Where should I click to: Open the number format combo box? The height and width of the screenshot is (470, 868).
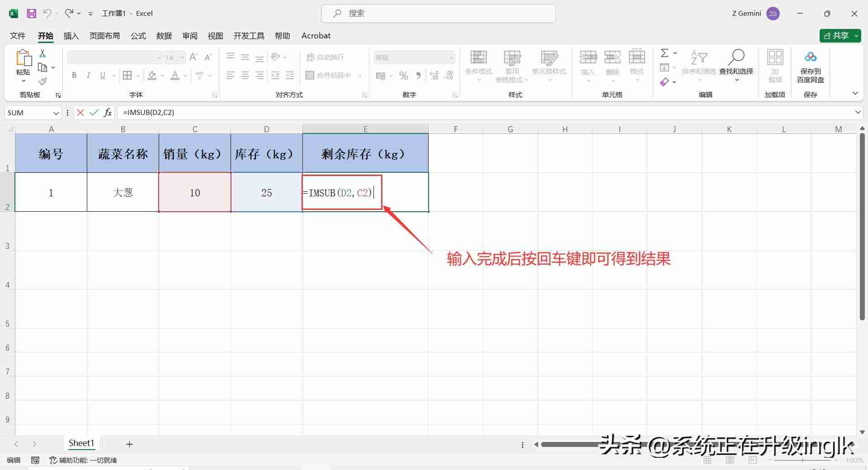(x=414, y=57)
